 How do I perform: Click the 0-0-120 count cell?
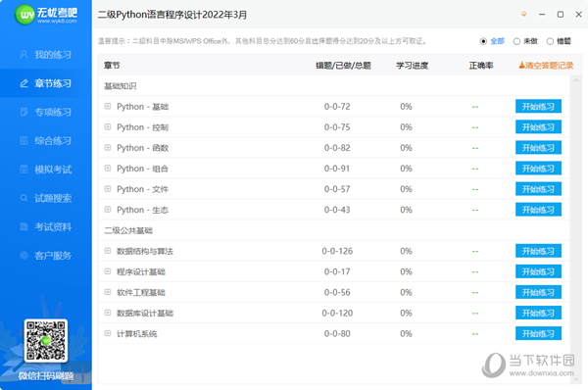[337, 313]
